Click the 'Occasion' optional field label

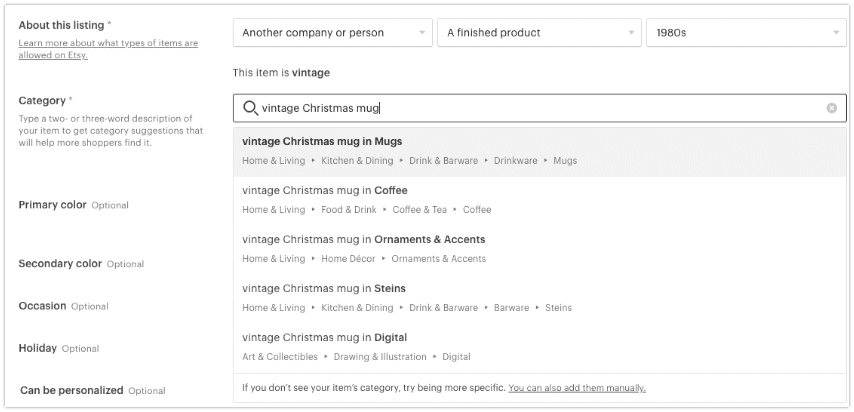tap(42, 306)
